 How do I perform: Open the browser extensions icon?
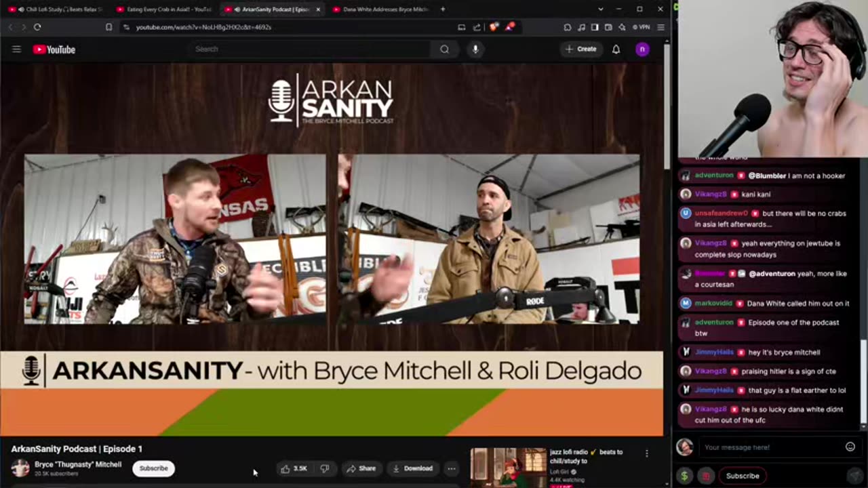(x=568, y=27)
